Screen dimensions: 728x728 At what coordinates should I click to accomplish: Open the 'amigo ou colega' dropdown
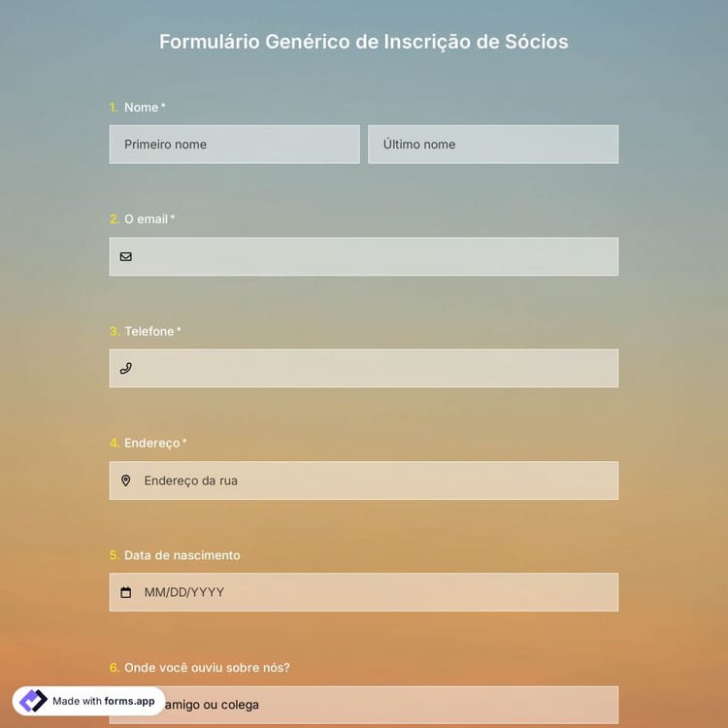point(388,704)
